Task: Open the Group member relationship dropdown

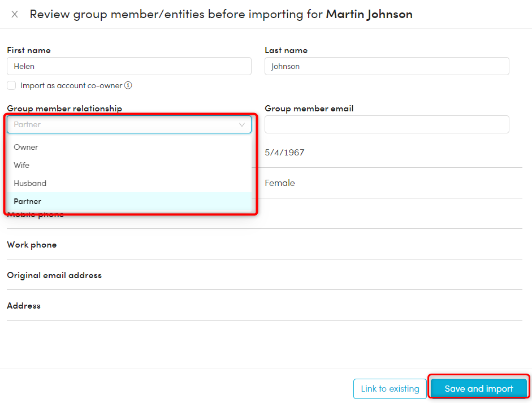Action: [129, 124]
